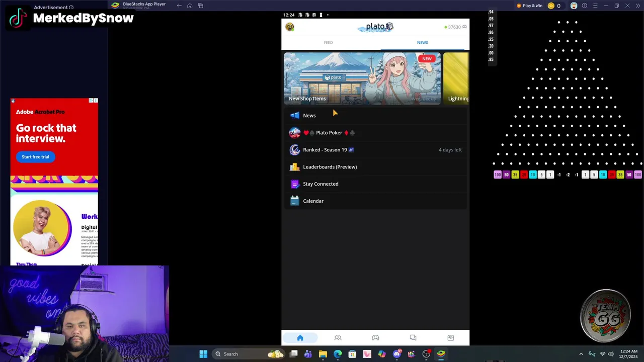Click the red NEW badge on banner

427,59
